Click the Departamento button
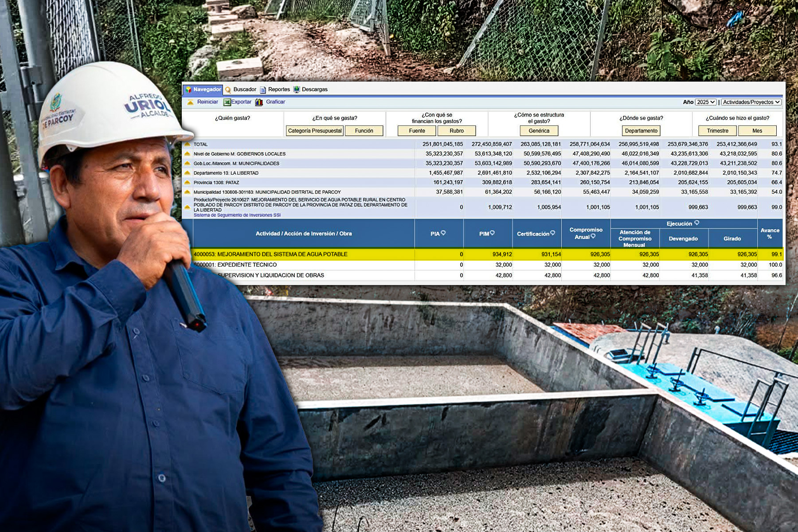Viewport: 798px width, 532px height. (641, 131)
